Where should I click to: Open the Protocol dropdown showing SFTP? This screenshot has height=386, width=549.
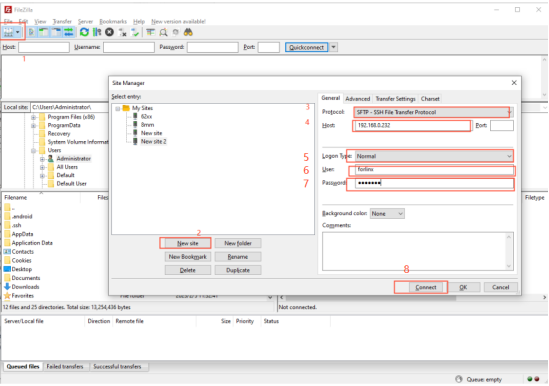(x=434, y=112)
